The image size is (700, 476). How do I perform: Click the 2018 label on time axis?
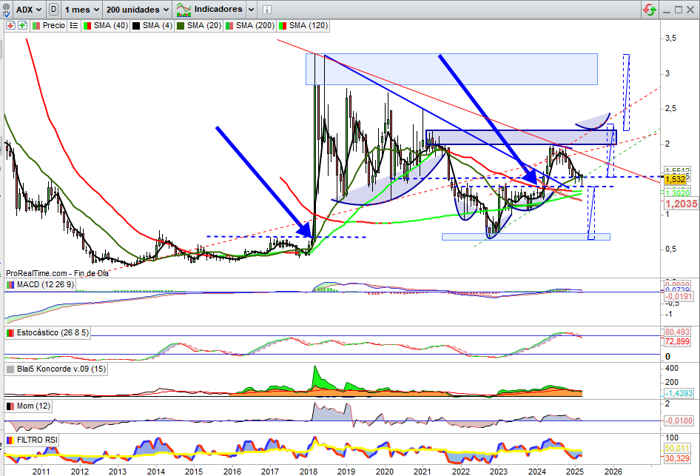click(308, 472)
